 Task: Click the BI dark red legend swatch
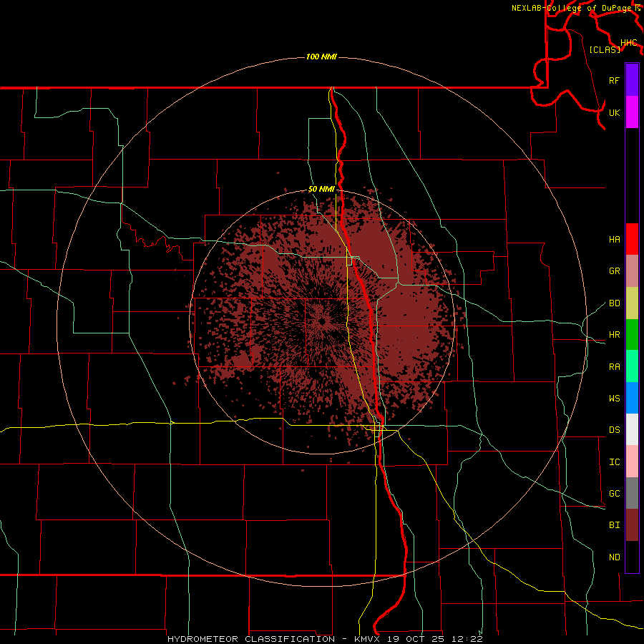tap(632, 525)
